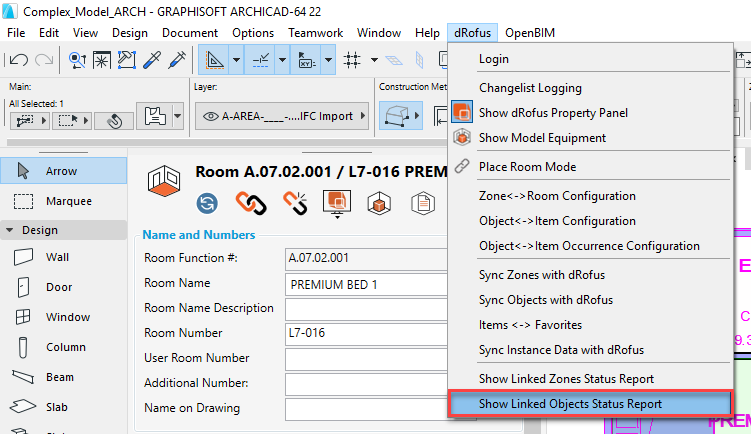Select Show Linked Objects Status Report
This screenshot has height=434, width=751.
click(570, 404)
